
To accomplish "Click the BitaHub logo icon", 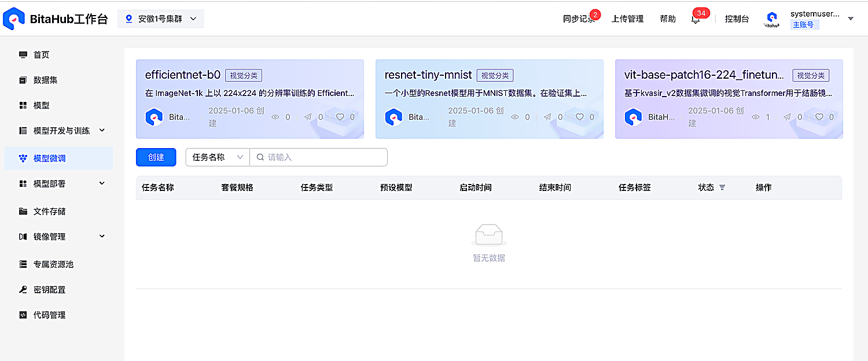I will (x=14, y=19).
